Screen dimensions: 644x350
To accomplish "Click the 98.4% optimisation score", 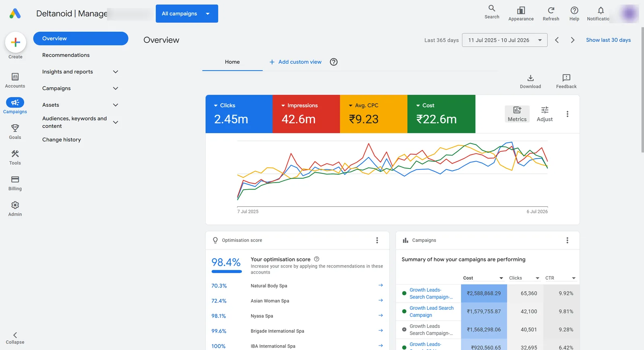I will (x=226, y=262).
